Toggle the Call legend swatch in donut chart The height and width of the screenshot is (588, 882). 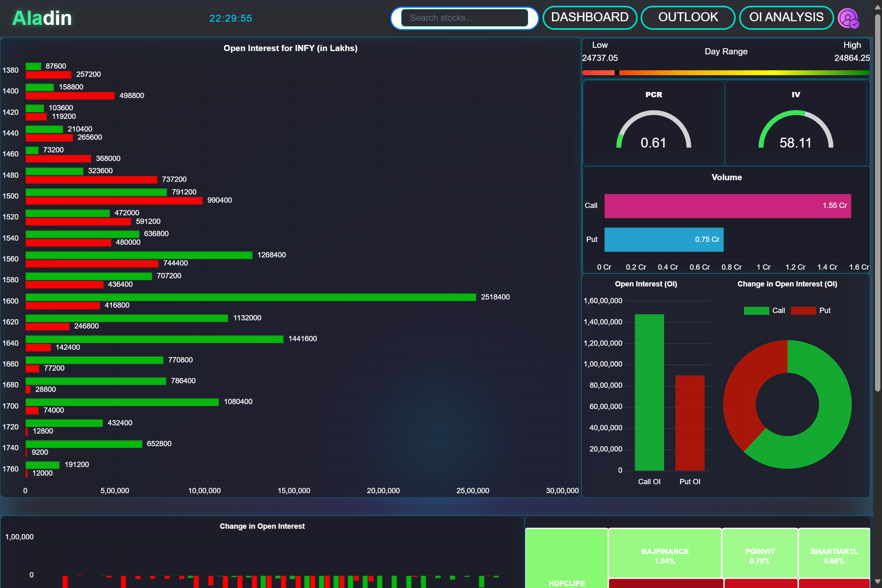(x=756, y=311)
